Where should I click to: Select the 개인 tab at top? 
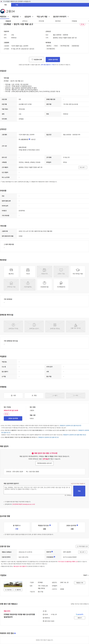[6, 5]
